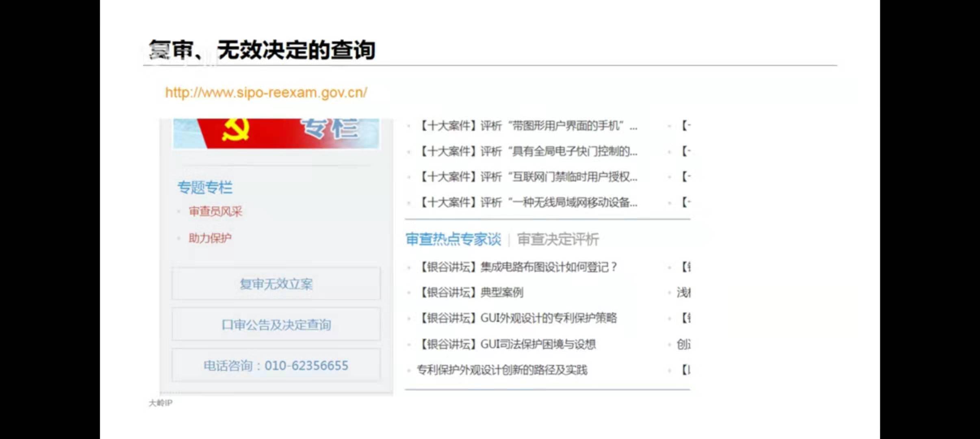Open the 助力保护 link

(x=210, y=238)
